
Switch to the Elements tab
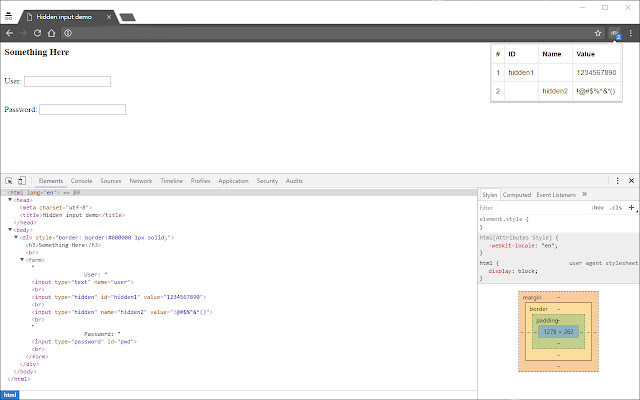point(51,181)
